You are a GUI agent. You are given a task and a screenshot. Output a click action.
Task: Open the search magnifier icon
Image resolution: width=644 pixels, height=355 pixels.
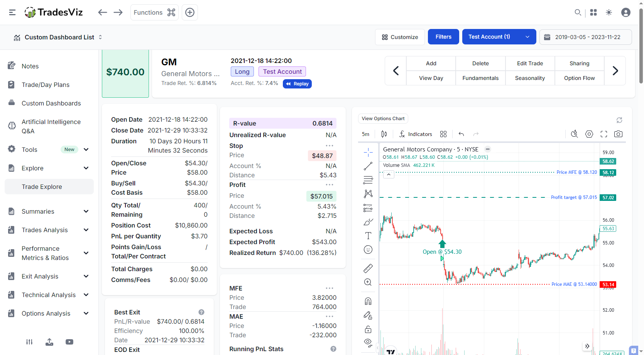click(x=578, y=12)
